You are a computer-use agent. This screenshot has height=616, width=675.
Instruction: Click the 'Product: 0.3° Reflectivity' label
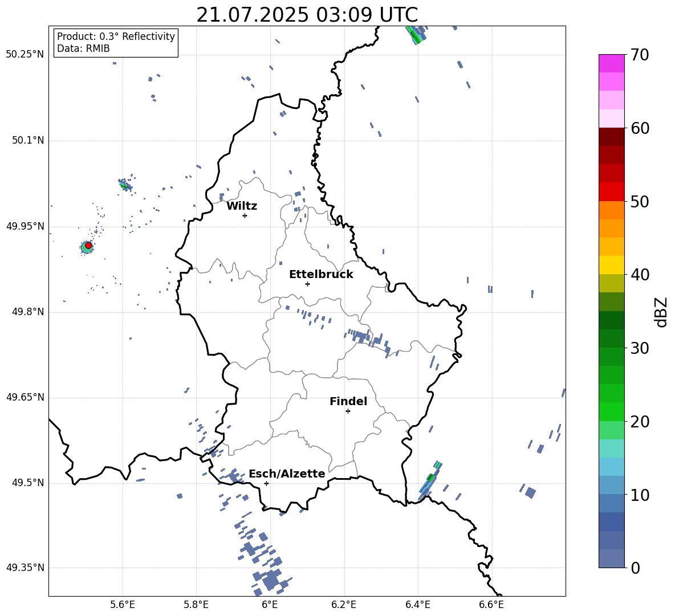point(116,36)
